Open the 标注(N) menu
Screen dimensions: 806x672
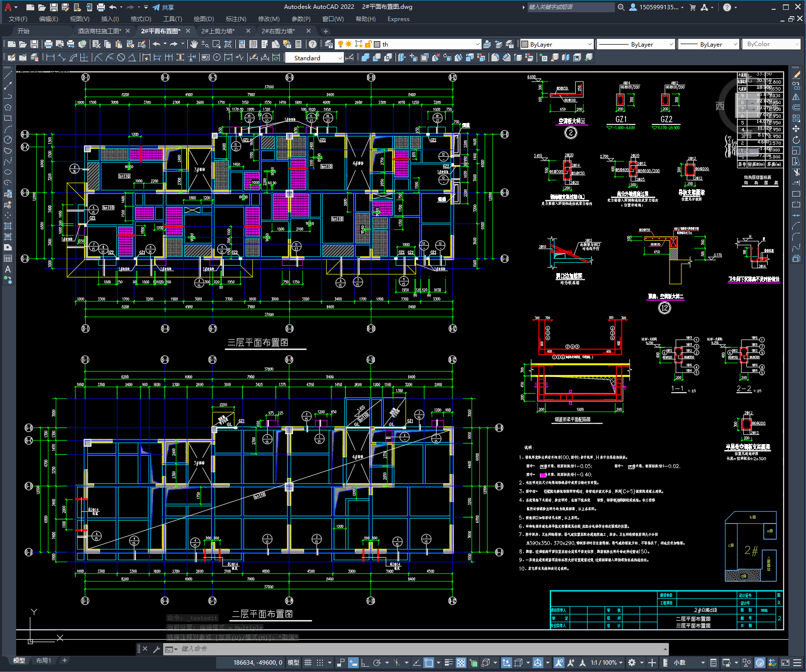point(236,19)
